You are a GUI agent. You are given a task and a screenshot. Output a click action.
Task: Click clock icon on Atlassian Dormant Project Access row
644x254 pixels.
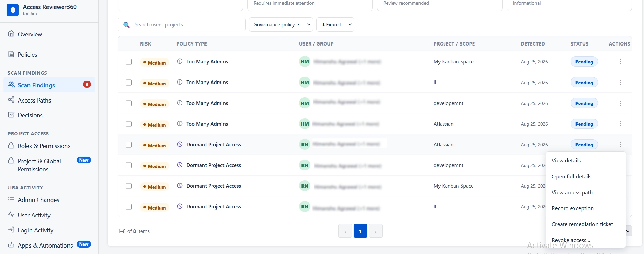[180, 144]
